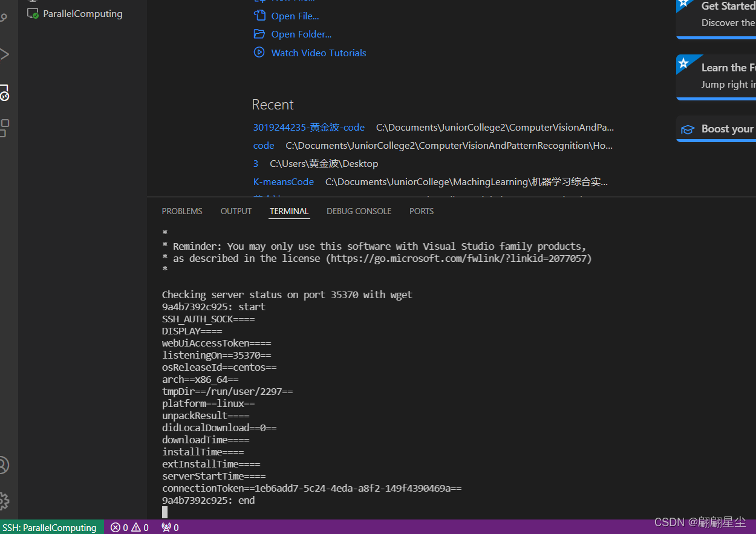
Task: Click the Recent heading
Action: [273, 105]
